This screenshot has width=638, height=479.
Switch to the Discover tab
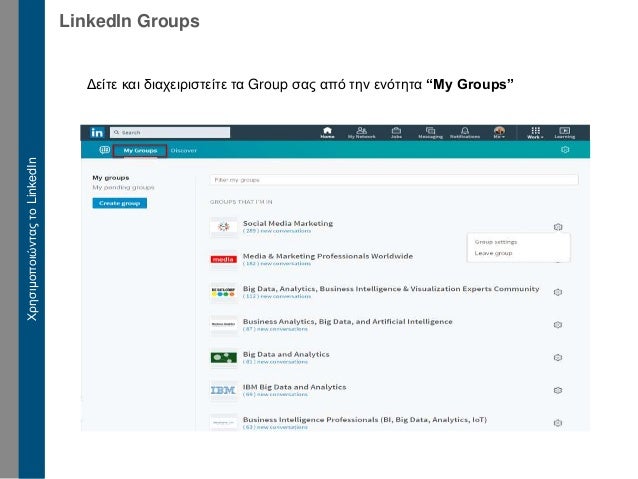coord(184,150)
